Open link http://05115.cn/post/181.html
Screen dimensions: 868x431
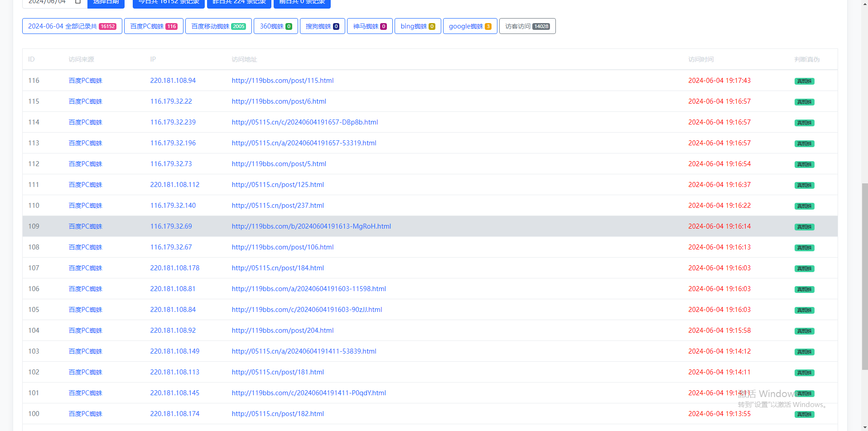(x=278, y=372)
